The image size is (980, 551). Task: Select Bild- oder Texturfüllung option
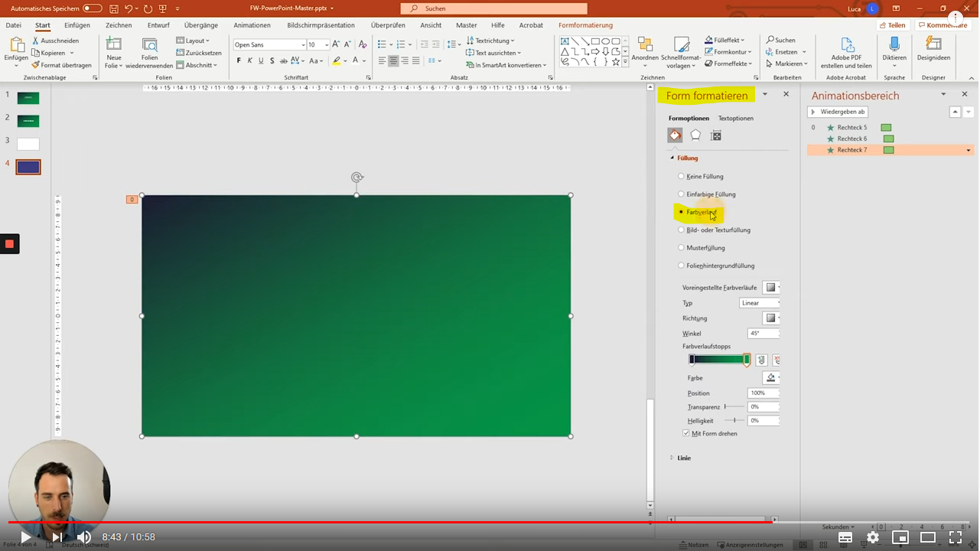point(681,230)
